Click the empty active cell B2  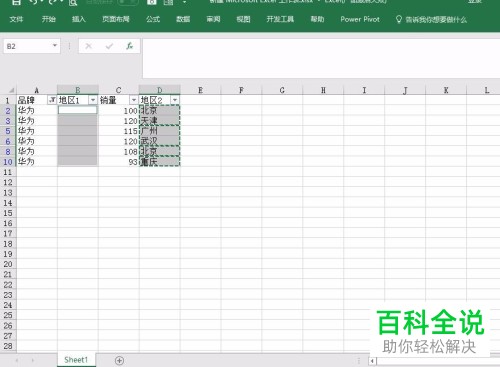pos(78,110)
